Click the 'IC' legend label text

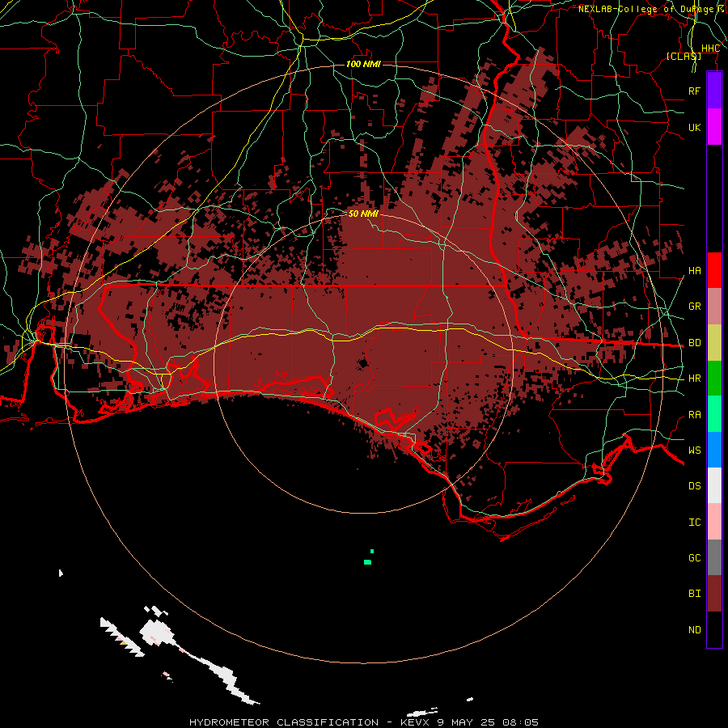tap(694, 523)
